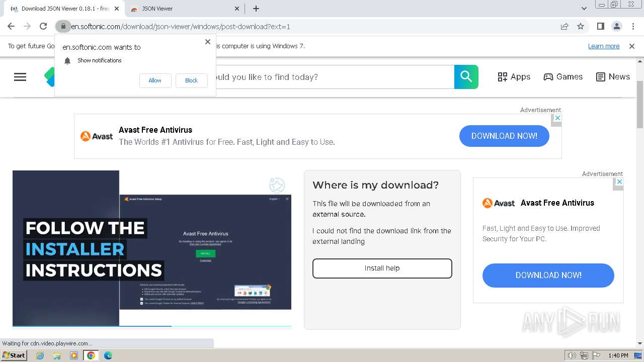Screen dimensions: 644x362
Task: Go back to the previous page
Action: point(11,26)
